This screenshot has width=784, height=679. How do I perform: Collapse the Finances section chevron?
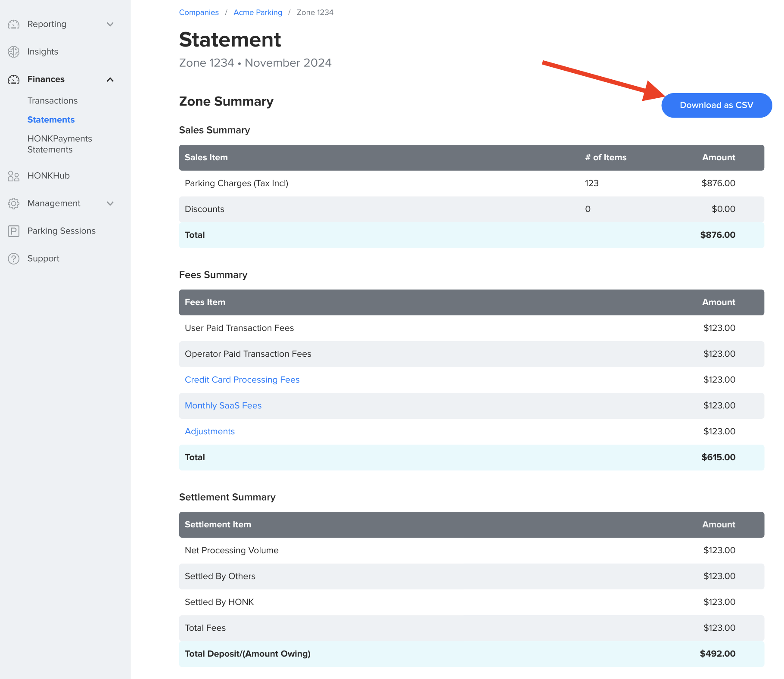[110, 79]
